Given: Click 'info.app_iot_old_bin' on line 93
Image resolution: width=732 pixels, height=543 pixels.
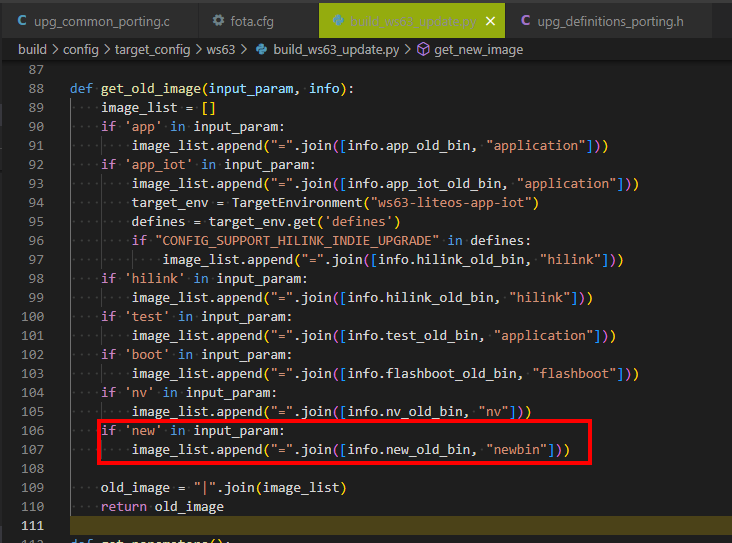Looking at the screenshot, I should coord(424,184).
